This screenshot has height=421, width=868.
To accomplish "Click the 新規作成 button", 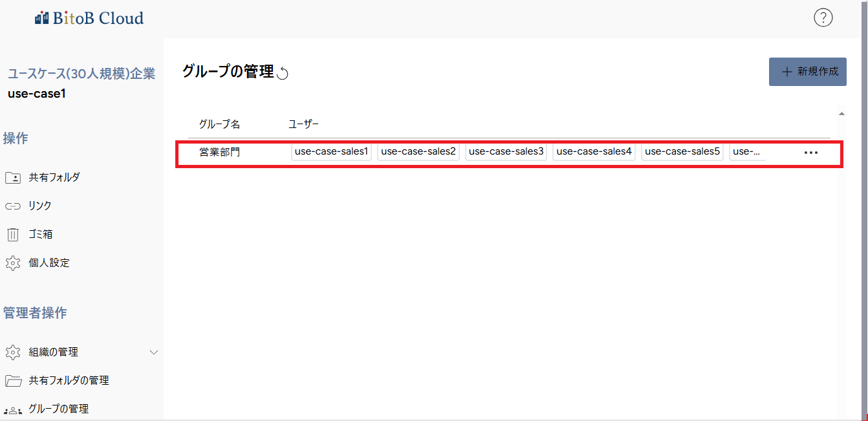I will pyautogui.click(x=808, y=72).
